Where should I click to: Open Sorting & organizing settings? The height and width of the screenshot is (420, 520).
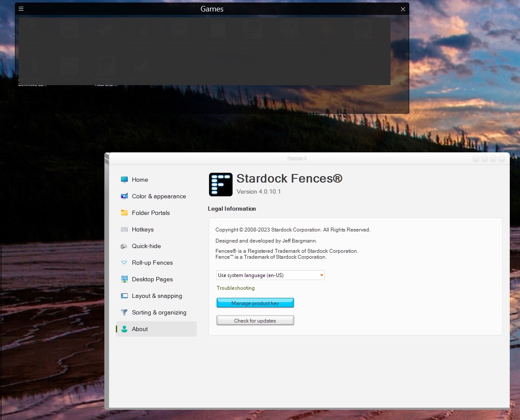pyautogui.click(x=156, y=312)
